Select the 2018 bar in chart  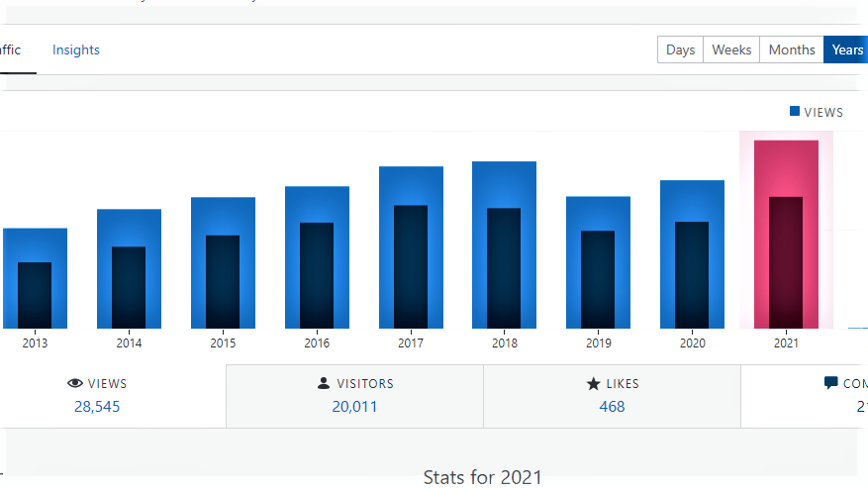point(504,244)
